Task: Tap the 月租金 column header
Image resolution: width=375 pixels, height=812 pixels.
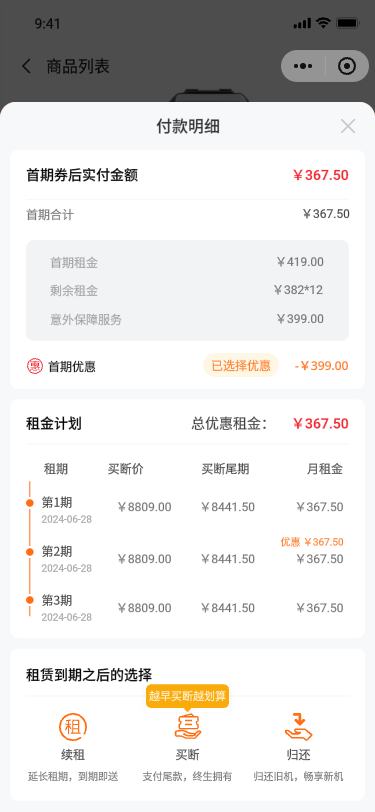Action: (x=325, y=469)
